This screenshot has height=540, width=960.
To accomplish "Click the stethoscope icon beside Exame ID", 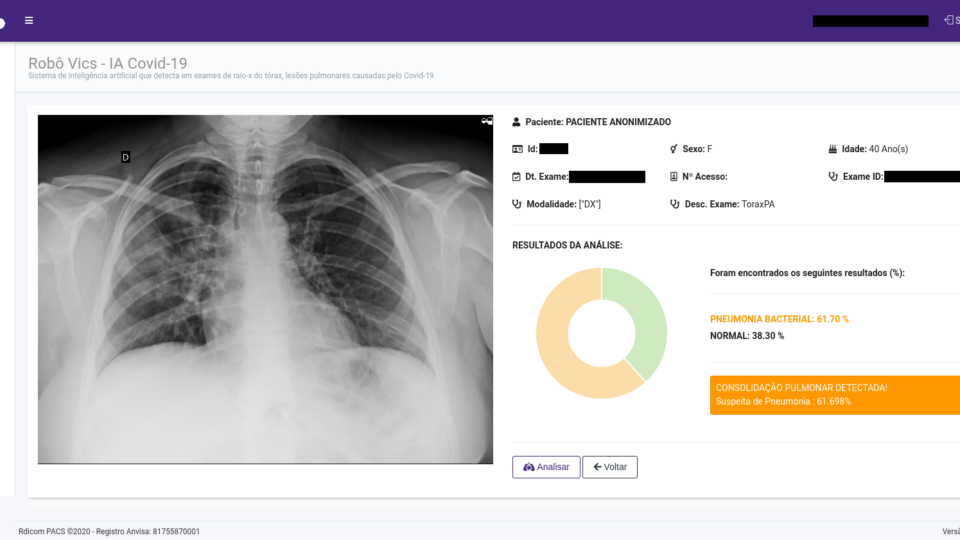I will (832, 177).
